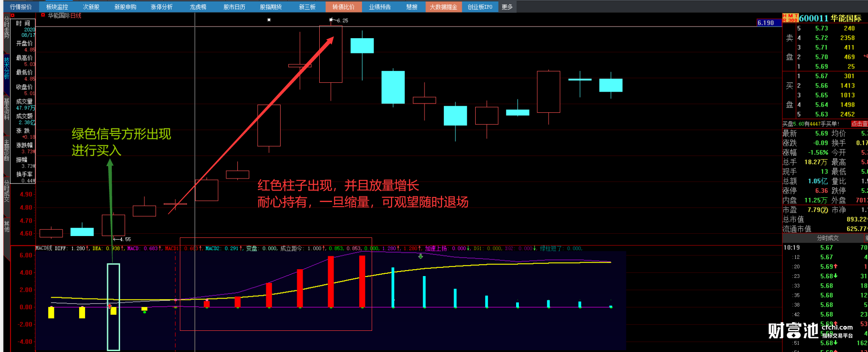The height and width of the screenshot is (352, 868).
Task: Open the 业绩预告 tab
Action: click(379, 7)
